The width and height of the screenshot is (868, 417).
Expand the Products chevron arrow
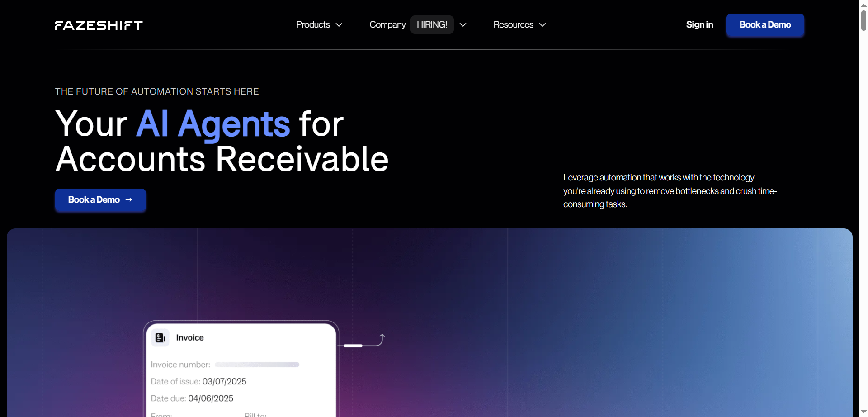tap(339, 25)
